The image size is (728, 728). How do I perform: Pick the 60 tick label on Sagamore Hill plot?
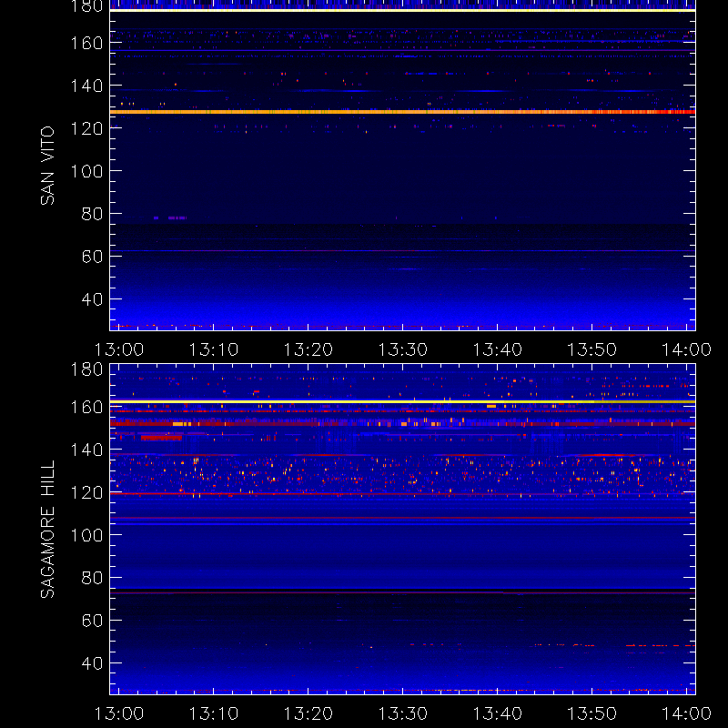click(x=92, y=621)
